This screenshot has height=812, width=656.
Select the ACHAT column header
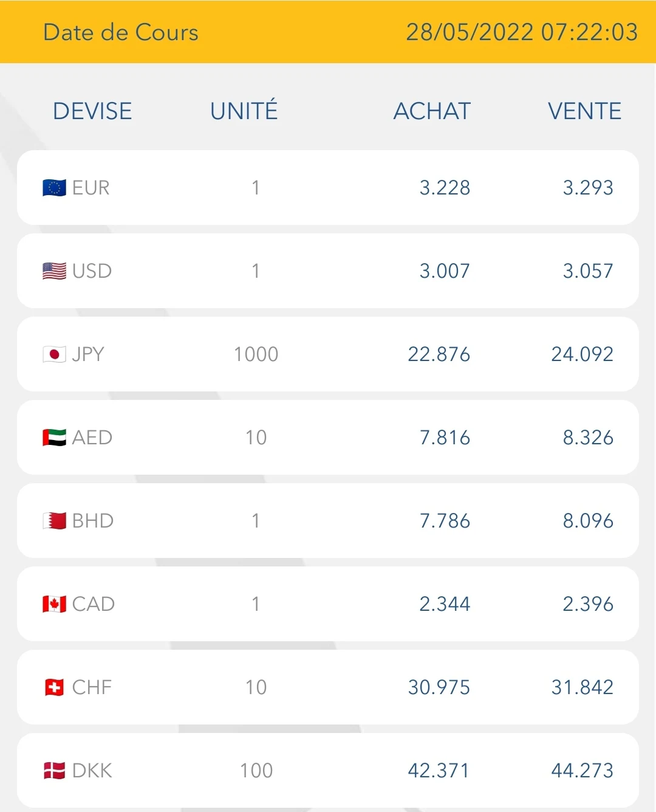[432, 111]
